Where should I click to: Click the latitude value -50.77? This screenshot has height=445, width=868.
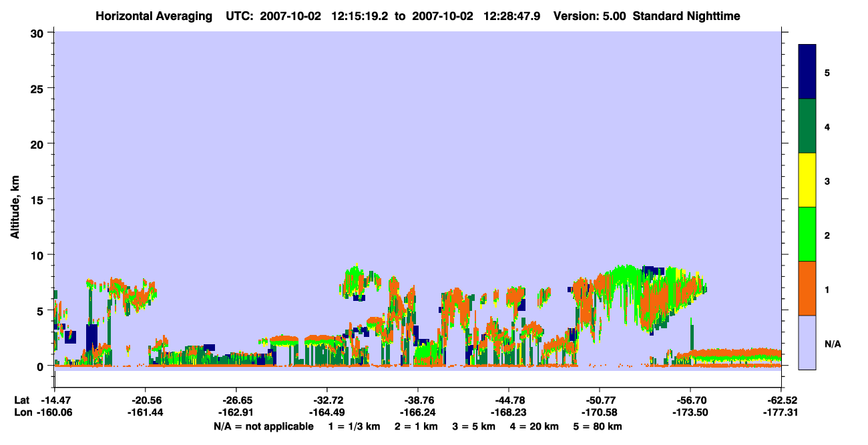click(599, 400)
